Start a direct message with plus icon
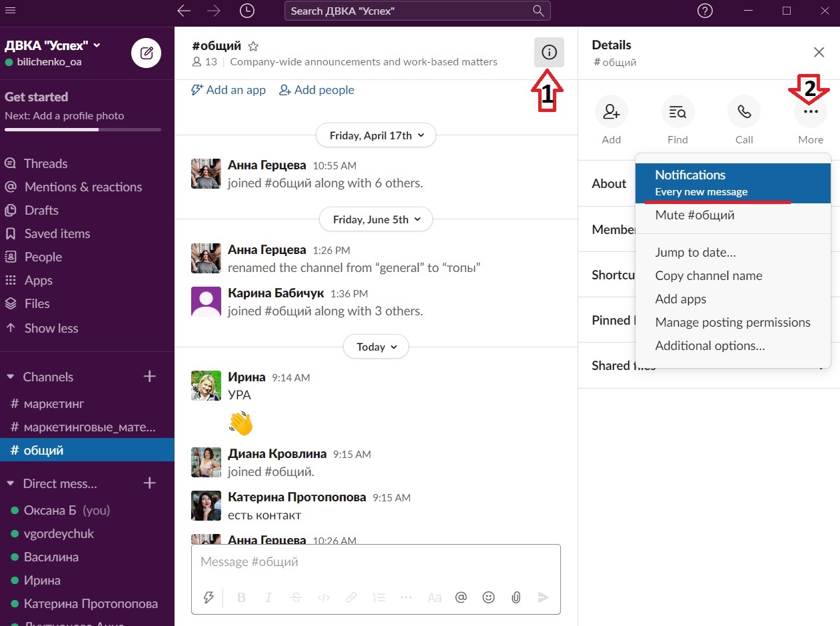840x626 pixels. 150,483
